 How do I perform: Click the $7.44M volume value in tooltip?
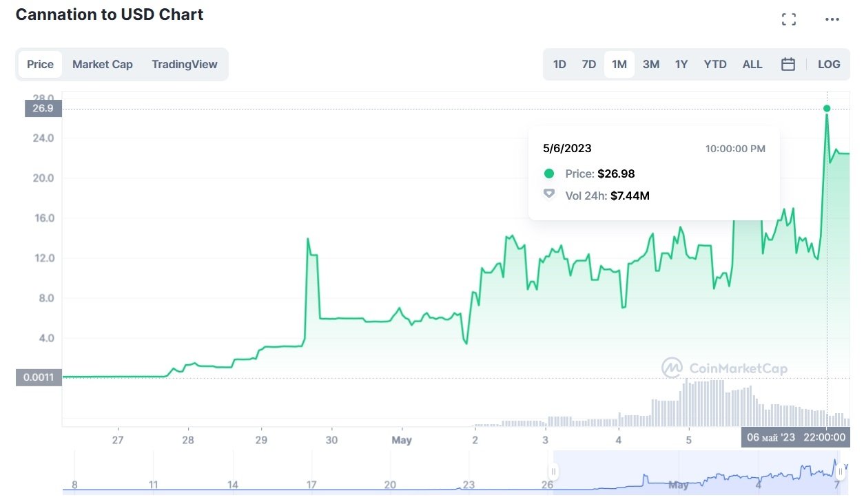coord(630,196)
